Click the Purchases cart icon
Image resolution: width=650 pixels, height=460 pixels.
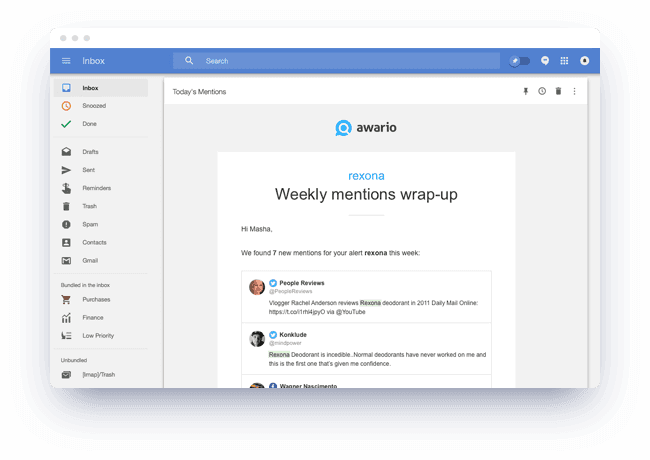pyautogui.click(x=66, y=299)
